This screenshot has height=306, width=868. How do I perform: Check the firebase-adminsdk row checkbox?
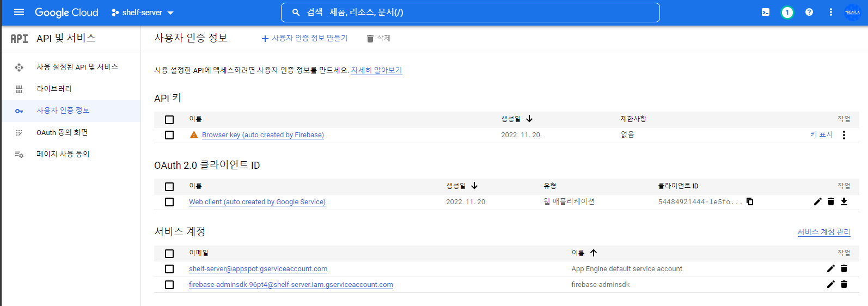click(x=169, y=285)
